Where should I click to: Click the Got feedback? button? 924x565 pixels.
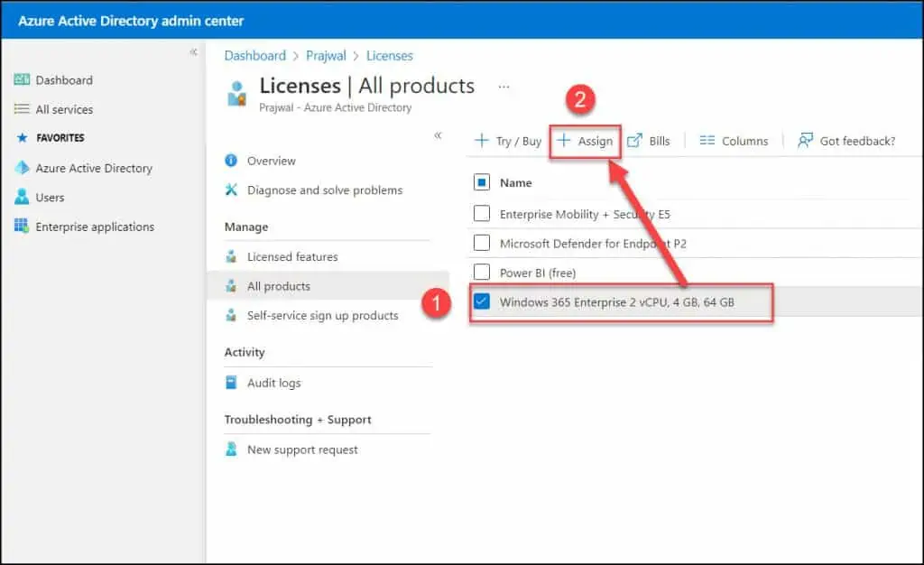point(846,141)
